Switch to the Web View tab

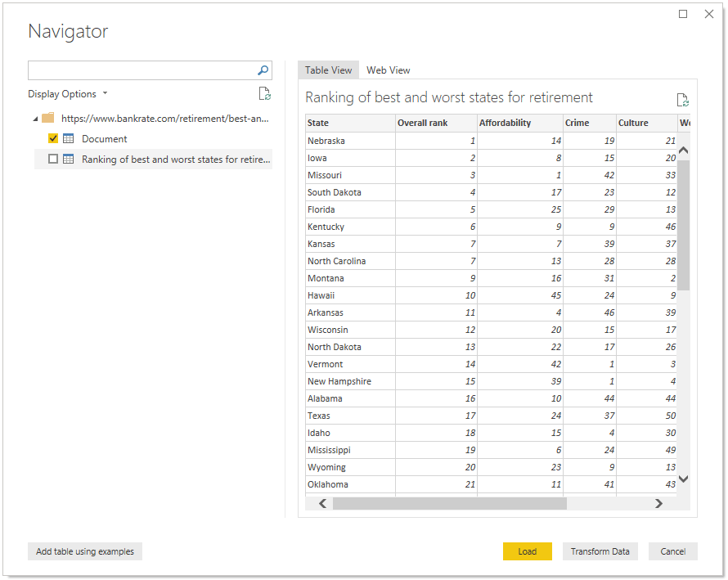388,70
